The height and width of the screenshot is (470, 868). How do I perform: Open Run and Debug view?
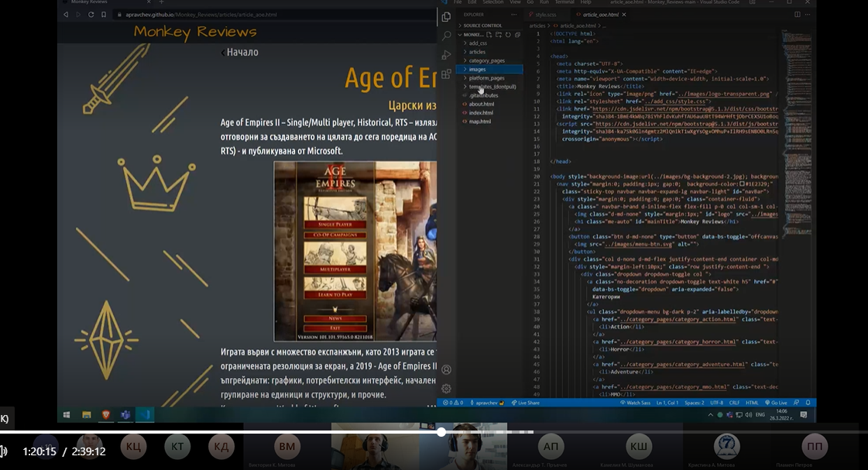tap(446, 55)
